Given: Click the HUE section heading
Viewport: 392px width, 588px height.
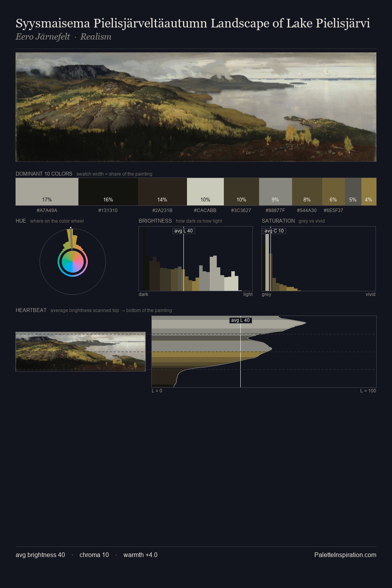Looking at the screenshot, I should 21,221.
